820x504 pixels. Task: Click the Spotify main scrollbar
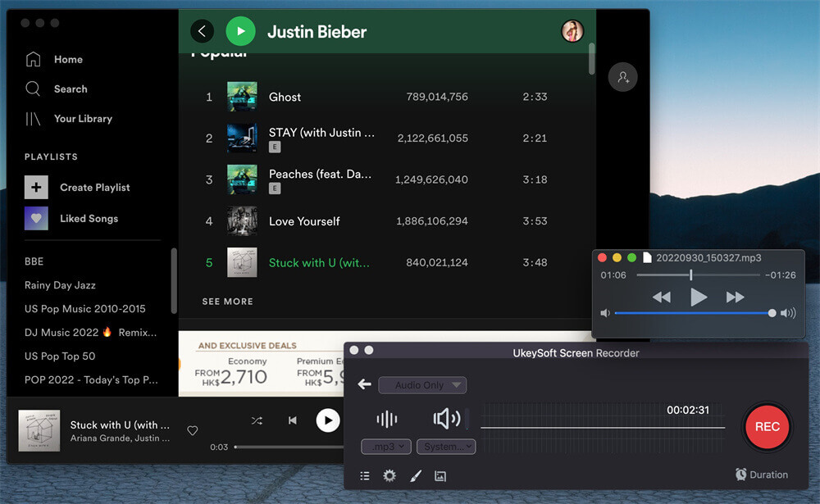click(x=591, y=58)
